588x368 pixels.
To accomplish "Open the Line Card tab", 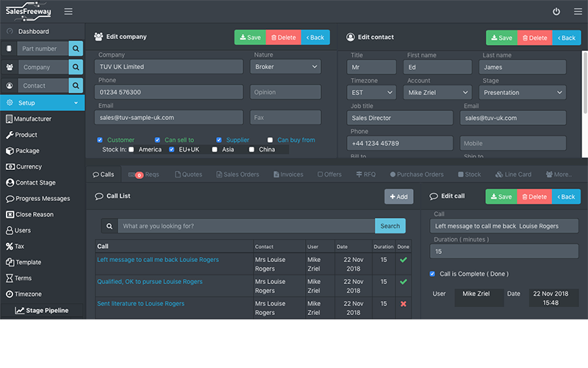I will point(513,174).
